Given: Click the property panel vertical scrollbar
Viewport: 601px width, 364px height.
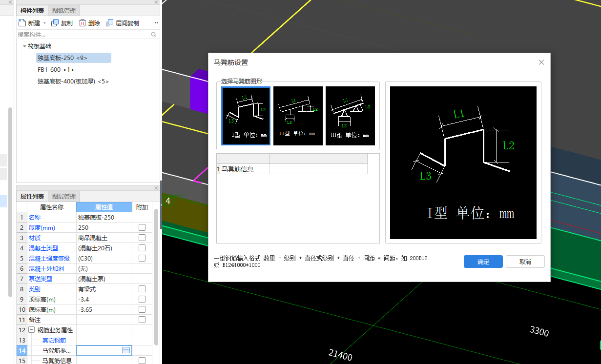Looking at the screenshot, I should coord(156,277).
